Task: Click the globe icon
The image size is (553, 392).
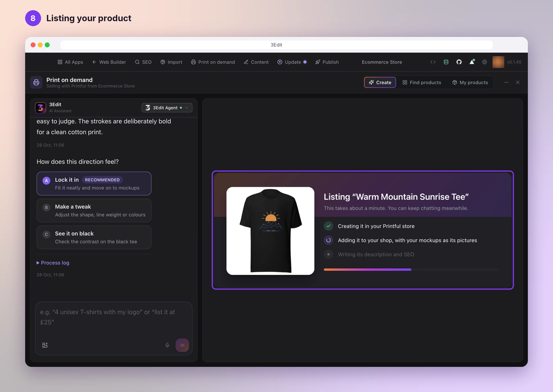Action: (484, 62)
